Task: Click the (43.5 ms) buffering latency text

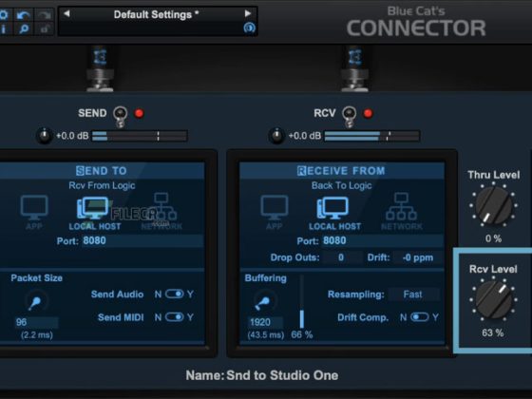Action: tap(266, 335)
